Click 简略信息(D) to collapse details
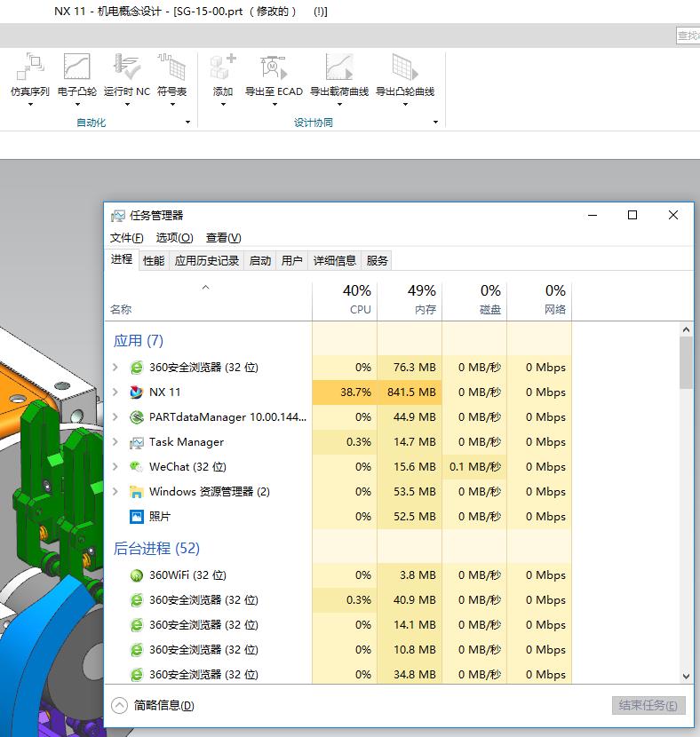This screenshot has width=700, height=737. [x=153, y=706]
